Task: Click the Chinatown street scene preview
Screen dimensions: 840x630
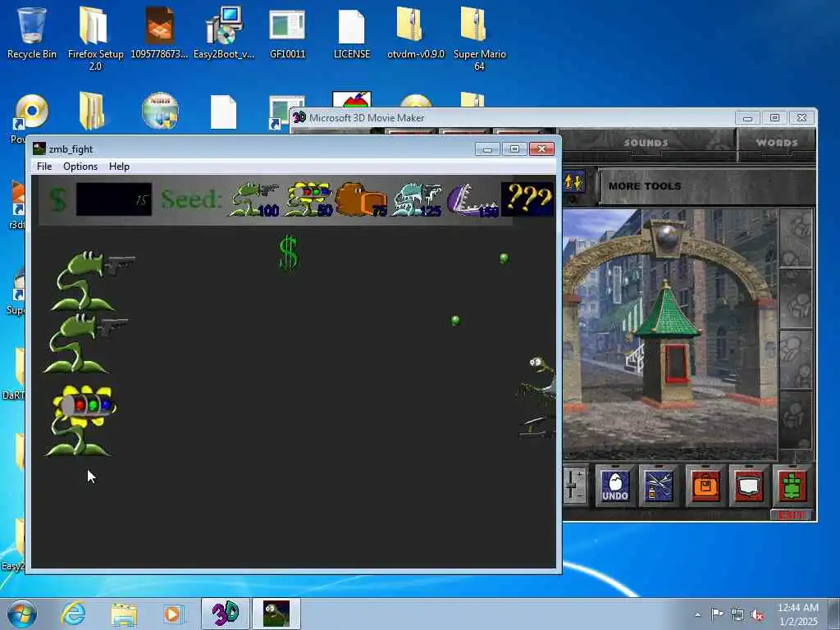Action: point(669,335)
